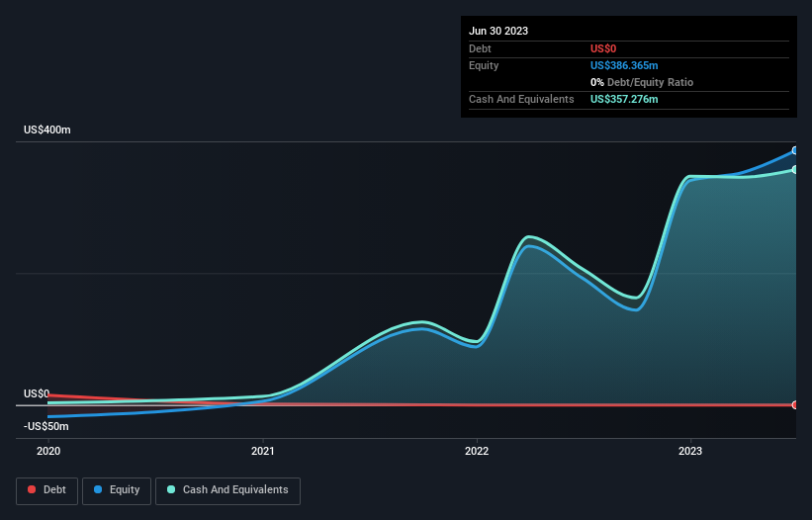The height and width of the screenshot is (520, 812).
Task: Select the blue Equity endpoint marker
Action: coord(795,150)
